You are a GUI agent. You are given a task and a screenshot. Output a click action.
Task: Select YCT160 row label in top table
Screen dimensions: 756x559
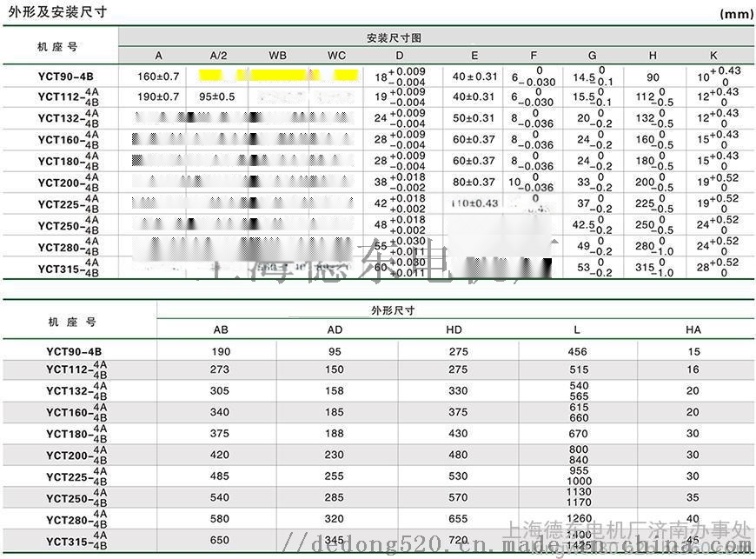(x=69, y=139)
